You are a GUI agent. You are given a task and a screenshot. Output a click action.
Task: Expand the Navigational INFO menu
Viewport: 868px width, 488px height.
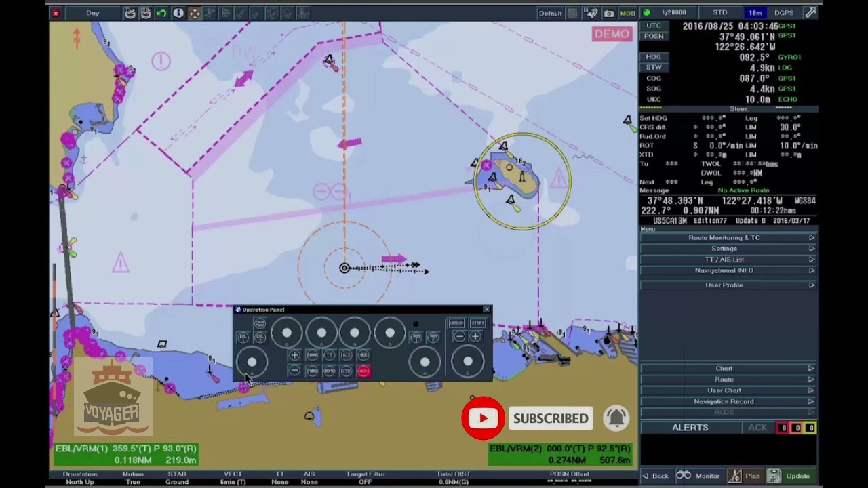[728, 270]
